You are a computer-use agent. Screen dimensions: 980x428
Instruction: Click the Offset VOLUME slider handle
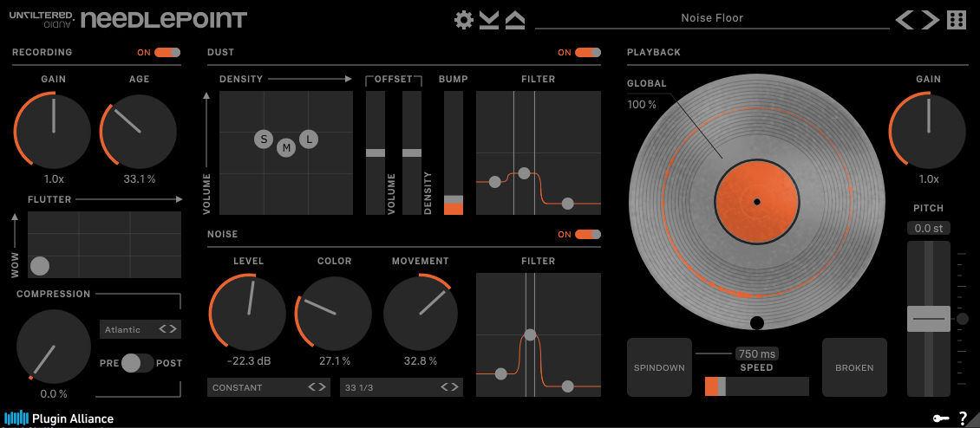click(x=376, y=152)
